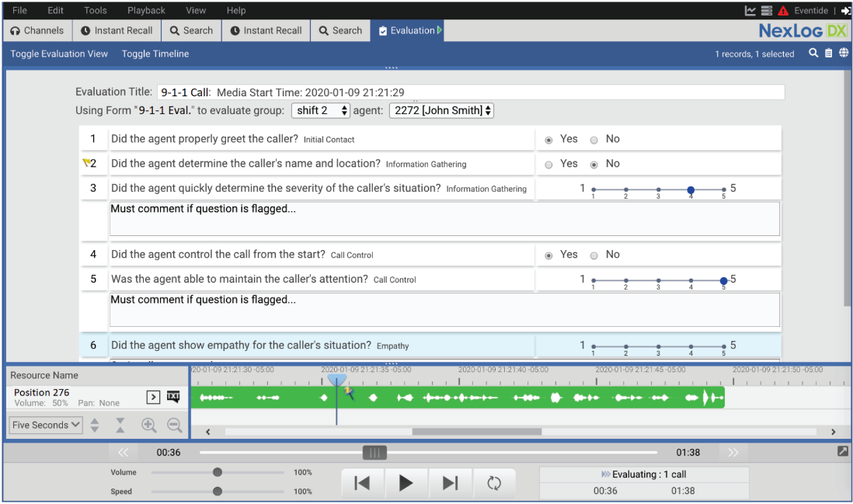Select No for agent controlling the call

coord(594,255)
